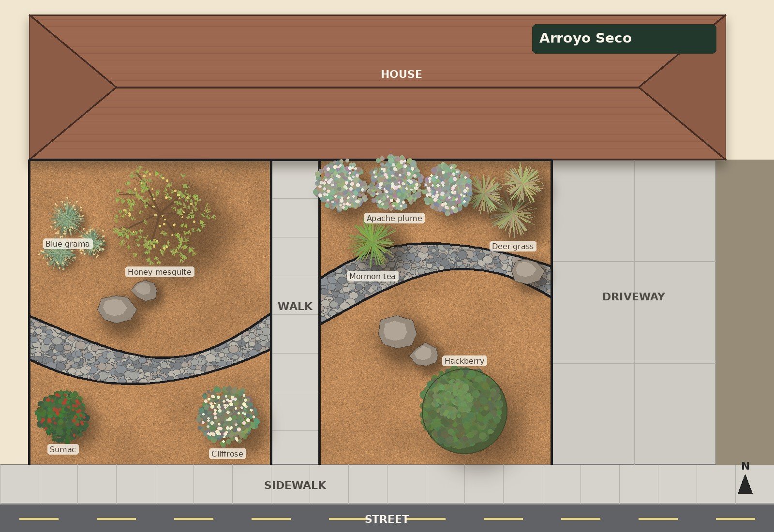The image size is (774, 532).
Task: Click the "Deer grass" label
Action: (x=513, y=246)
